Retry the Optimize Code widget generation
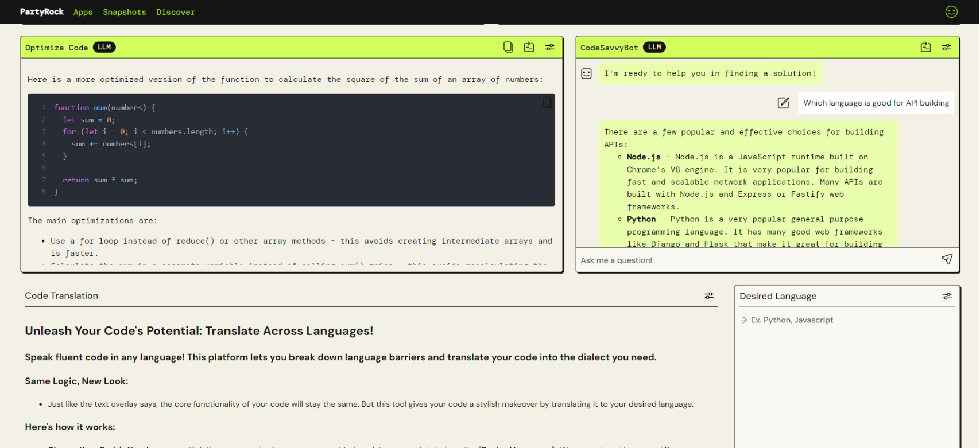 tap(529, 47)
